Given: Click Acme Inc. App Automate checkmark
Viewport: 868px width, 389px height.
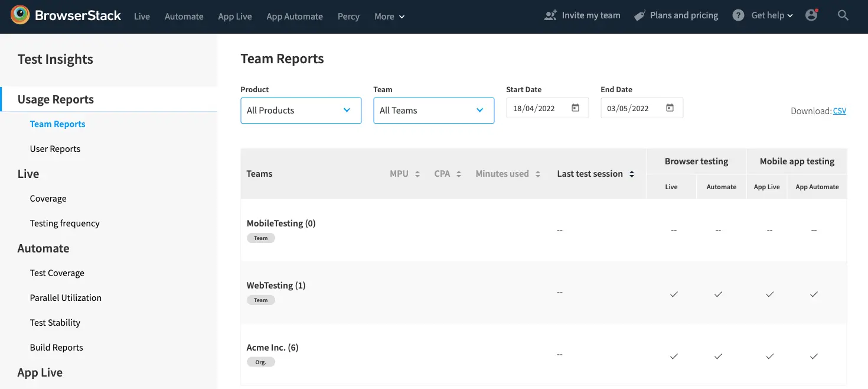Looking at the screenshot, I should tap(814, 356).
